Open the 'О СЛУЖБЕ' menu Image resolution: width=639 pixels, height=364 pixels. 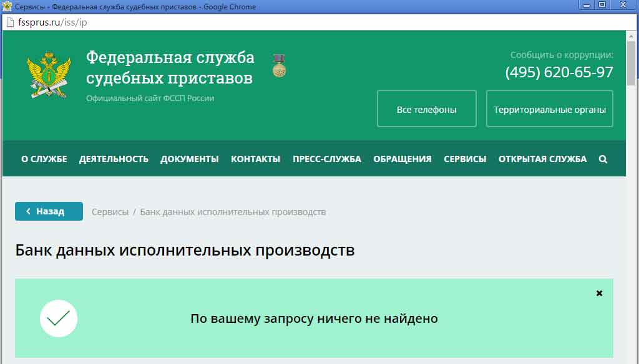[44, 159]
